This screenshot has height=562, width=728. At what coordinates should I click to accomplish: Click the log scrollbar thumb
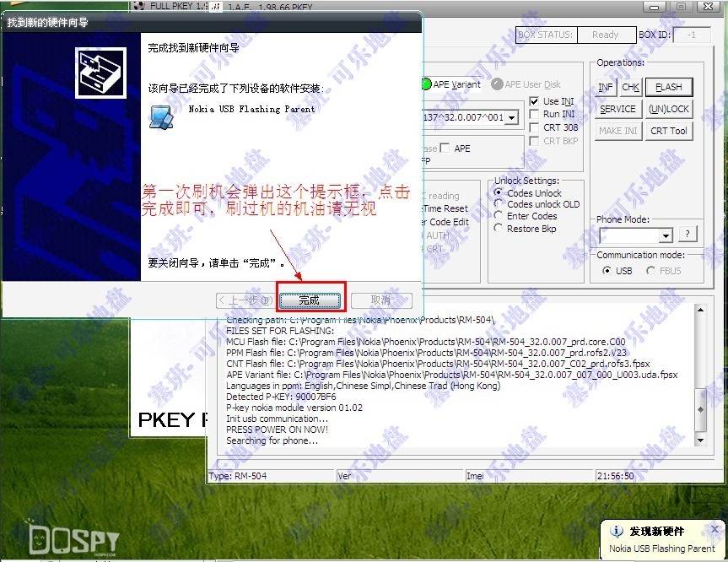coord(700,409)
